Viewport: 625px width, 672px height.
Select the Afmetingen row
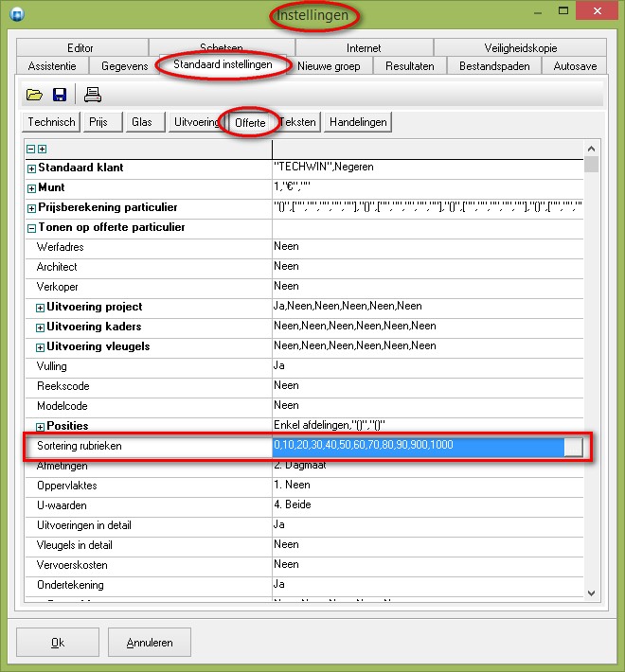[304, 466]
